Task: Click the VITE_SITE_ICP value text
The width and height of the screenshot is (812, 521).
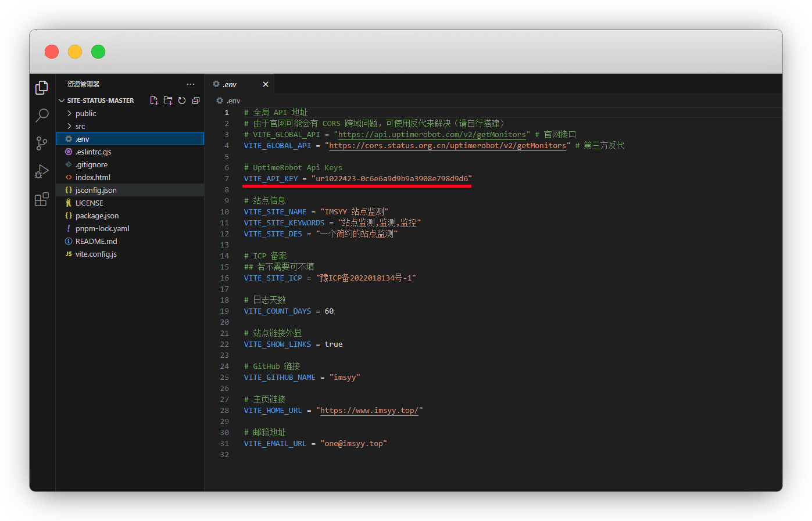Action: pyautogui.click(x=366, y=278)
